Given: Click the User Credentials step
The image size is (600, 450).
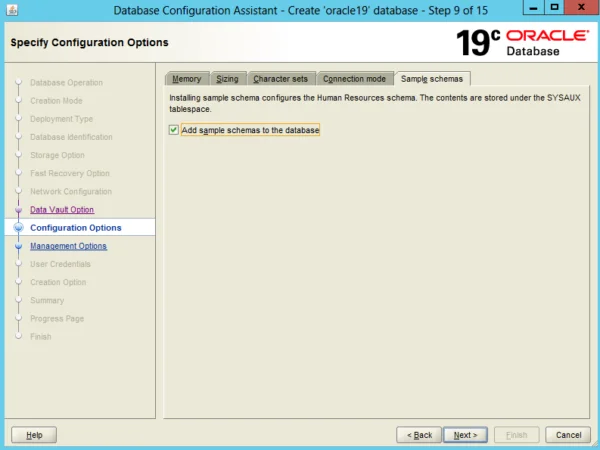Looking at the screenshot, I should pyautogui.click(x=60, y=264).
